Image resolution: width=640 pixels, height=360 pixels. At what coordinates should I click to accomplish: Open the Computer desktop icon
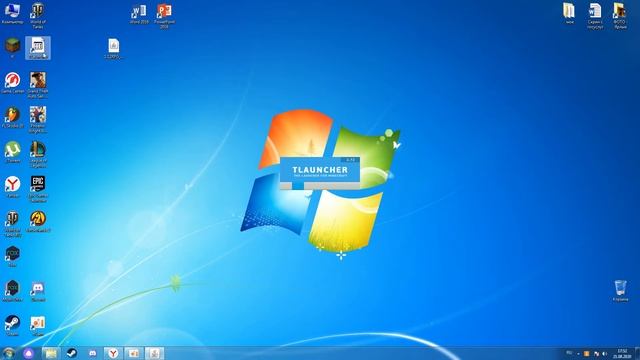click(12, 13)
